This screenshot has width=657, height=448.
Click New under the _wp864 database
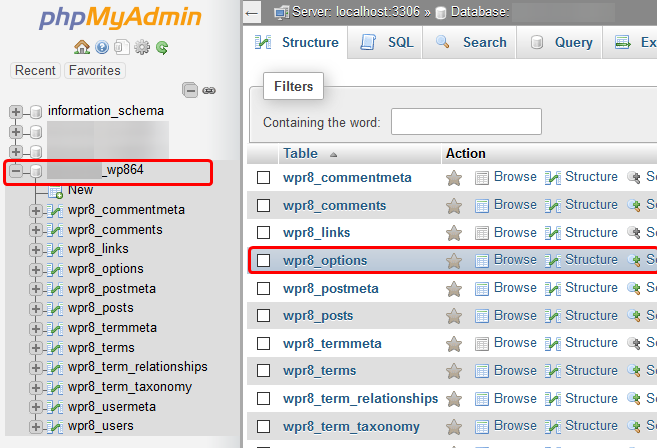click(80, 190)
